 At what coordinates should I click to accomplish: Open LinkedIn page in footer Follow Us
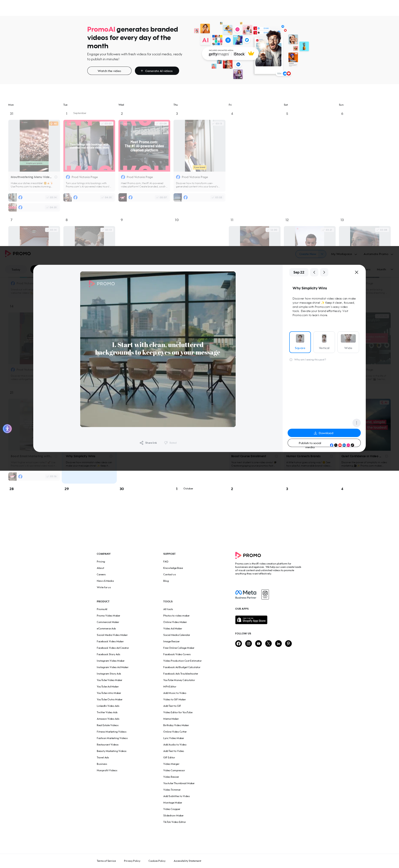click(278, 644)
